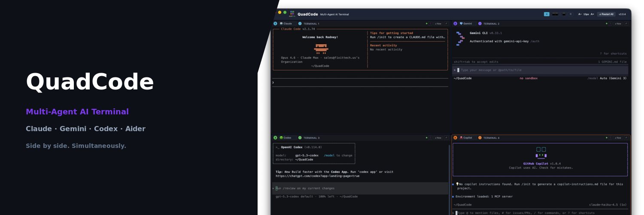Select the quad grid layout button
This screenshot has width=644, height=215.
click(x=547, y=14)
